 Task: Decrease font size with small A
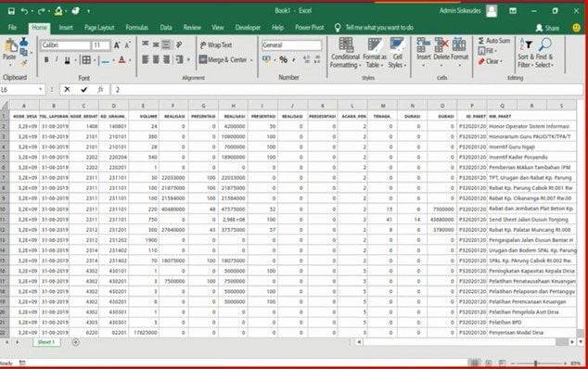[x=127, y=45]
